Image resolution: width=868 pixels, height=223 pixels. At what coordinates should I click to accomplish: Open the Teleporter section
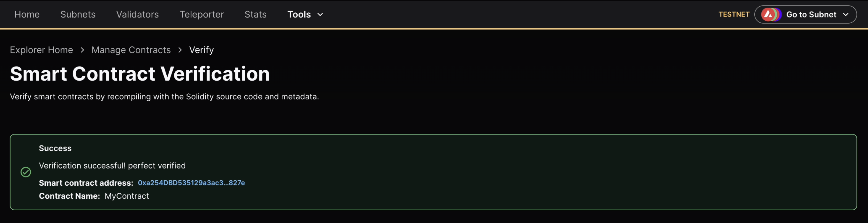pos(202,14)
